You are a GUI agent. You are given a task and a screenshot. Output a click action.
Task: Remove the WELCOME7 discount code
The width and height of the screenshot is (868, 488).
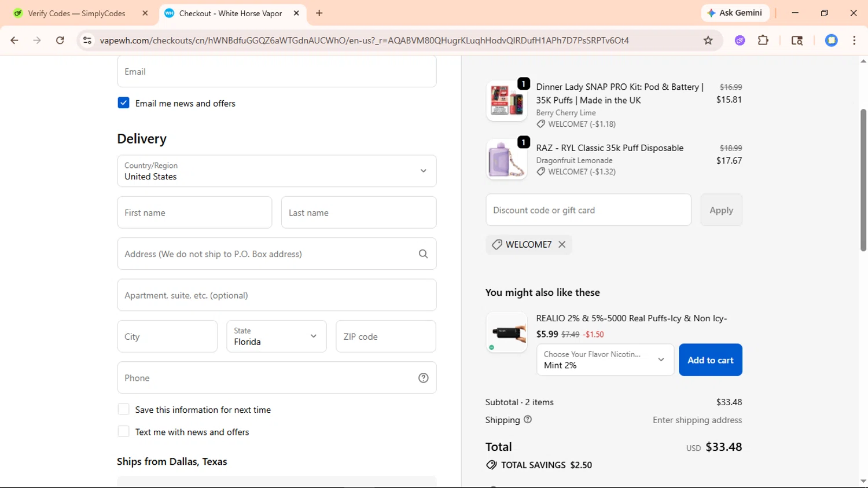pos(562,244)
